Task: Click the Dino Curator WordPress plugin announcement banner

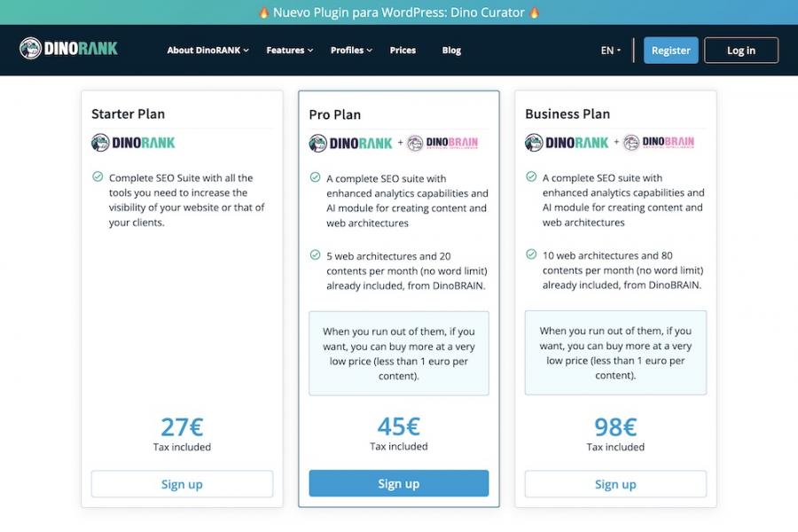Action: pyautogui.click(x=399, y=12)
